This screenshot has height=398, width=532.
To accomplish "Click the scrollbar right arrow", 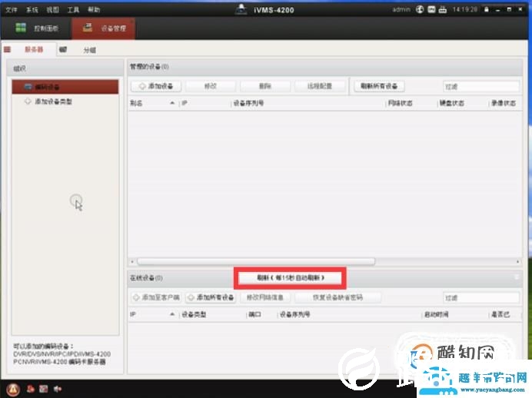I will click(517, 261).
